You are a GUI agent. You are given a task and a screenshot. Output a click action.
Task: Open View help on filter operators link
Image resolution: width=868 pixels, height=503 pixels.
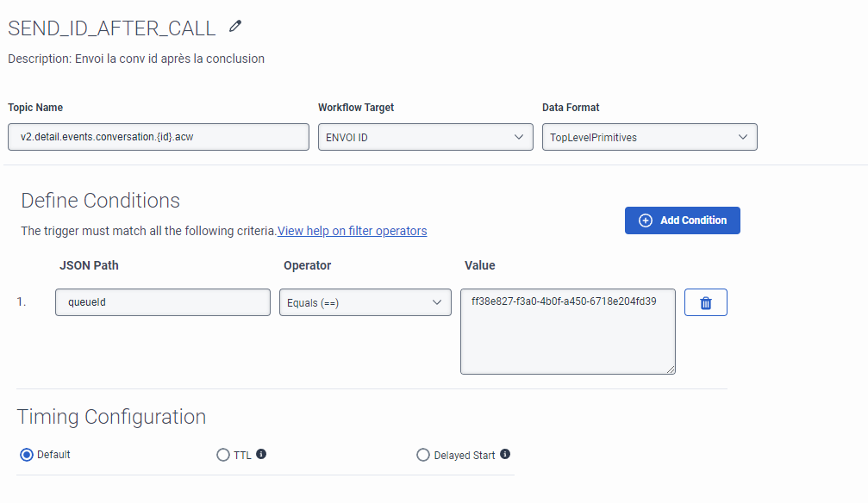352,231
